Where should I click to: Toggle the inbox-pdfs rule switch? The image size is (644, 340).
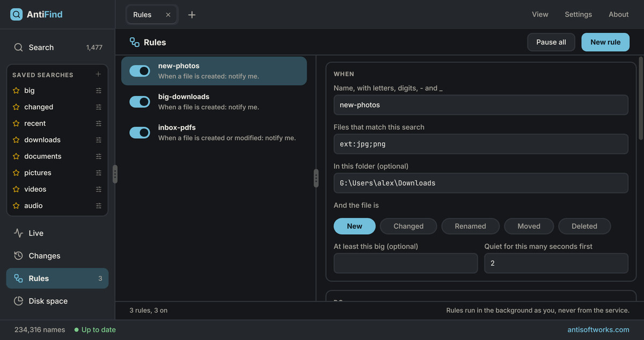[140, 133]
